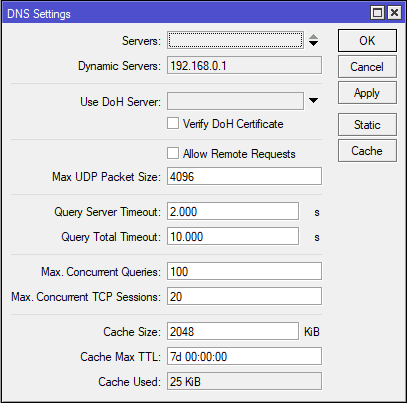Close the DNS Settings dialog
Screen dimensions: 407x403
tap(394, 13)
